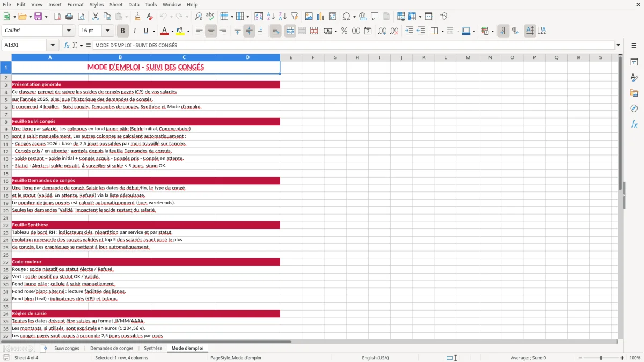Open underline style dropdown arrow

(153, 31)
